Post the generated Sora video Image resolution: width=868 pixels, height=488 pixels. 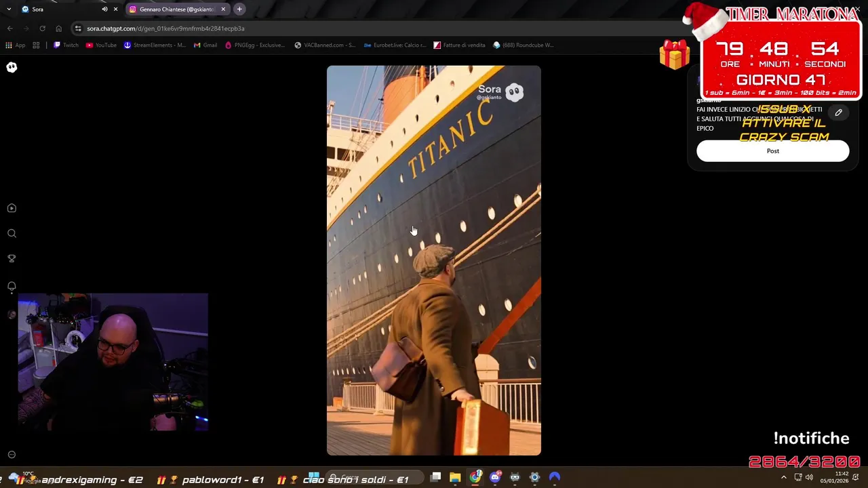[772, 151]
